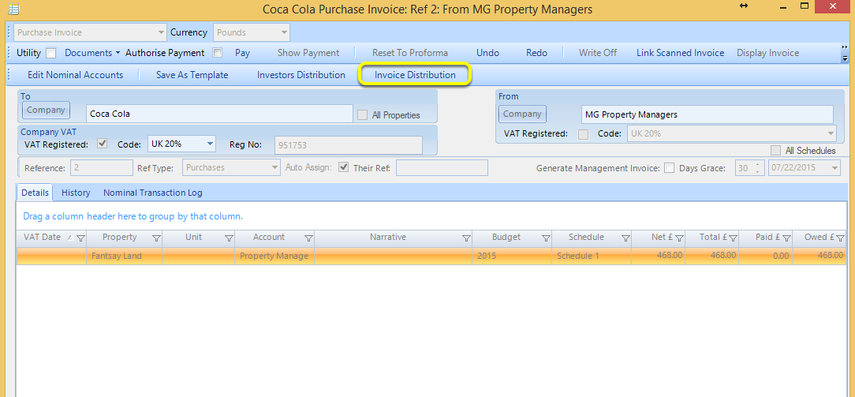Click the toolbar overflow chevron at right

(x=845, y=53)
